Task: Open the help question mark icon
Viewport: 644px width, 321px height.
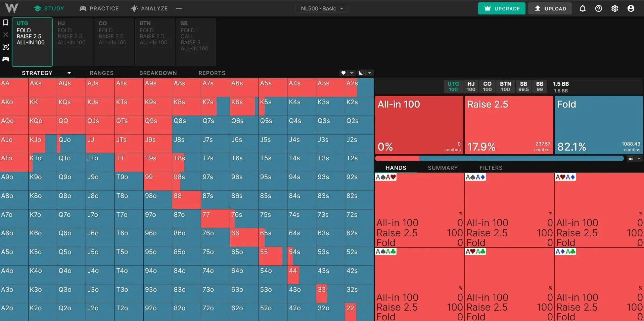Action: pos(599,8)
